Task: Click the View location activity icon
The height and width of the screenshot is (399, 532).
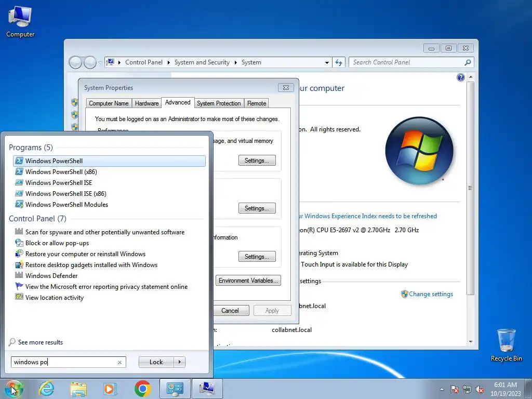Action: (19, 297)
